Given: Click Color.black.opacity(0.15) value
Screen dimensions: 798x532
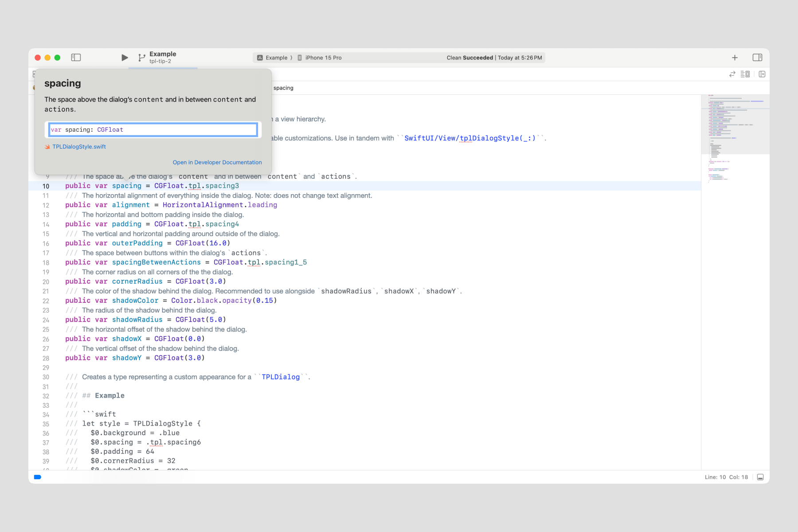Looking at the screenshot, I should click(x=224, y=300).
